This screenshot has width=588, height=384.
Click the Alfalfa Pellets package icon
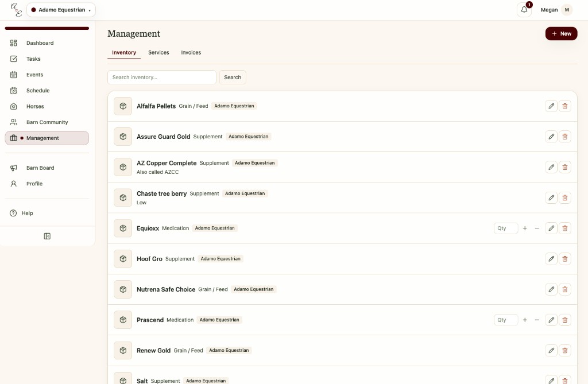(x=123, y=106)
